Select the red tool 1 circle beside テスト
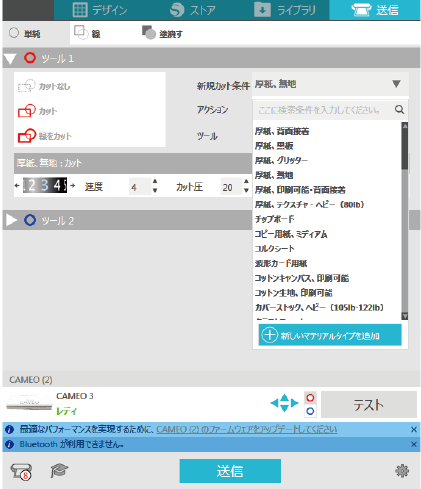This screenshot has height=489, width=421. click(x=310, y=398)
